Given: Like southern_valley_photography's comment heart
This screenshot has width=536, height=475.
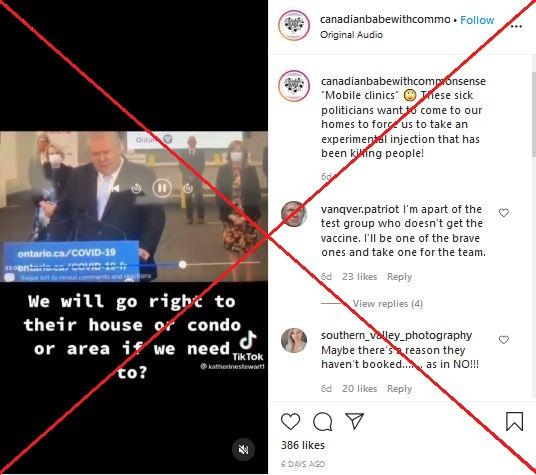Looking at the screenshot, I should (x=504, y=340).
